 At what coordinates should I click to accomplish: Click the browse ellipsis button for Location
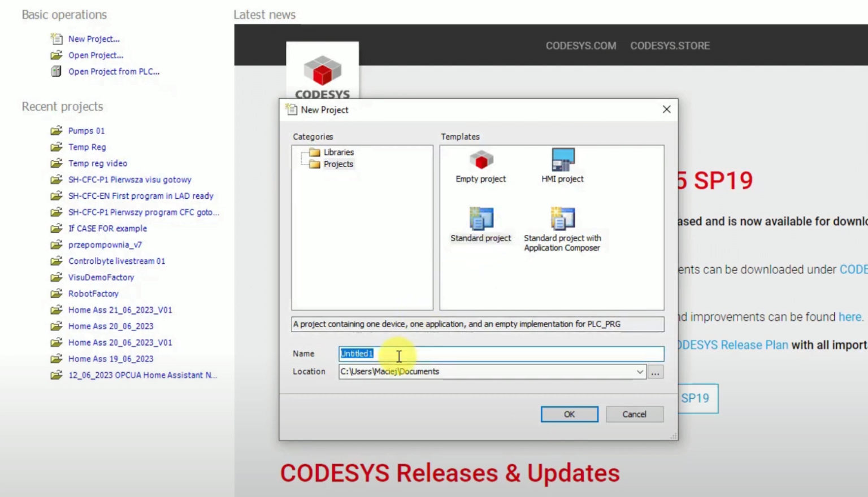click(x=656, y=372)
